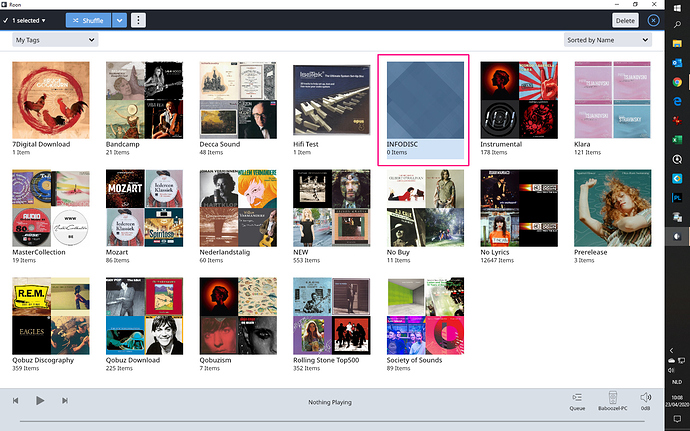Click the 'Nothing Playing' status text
The width and height of the screenshot is (690, 431).
point(330,402)
